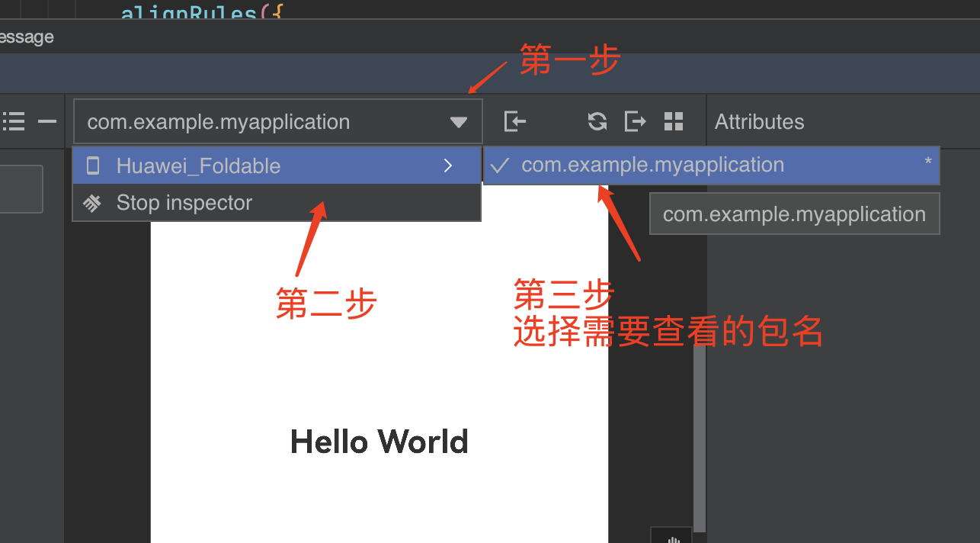The height and width of the screenshot is (543, 980).
Task: Click the Attributes panel header
Action: [x=759, y=122]
